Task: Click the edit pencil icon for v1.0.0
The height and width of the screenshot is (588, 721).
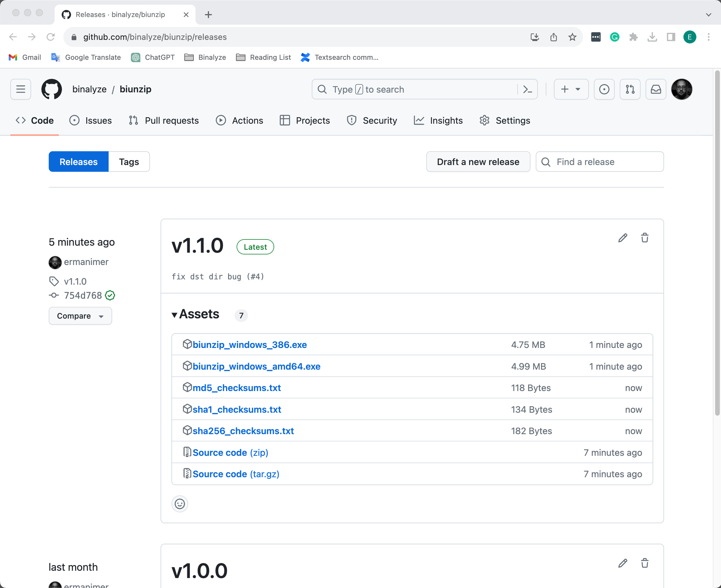Action: click(622, 563)
